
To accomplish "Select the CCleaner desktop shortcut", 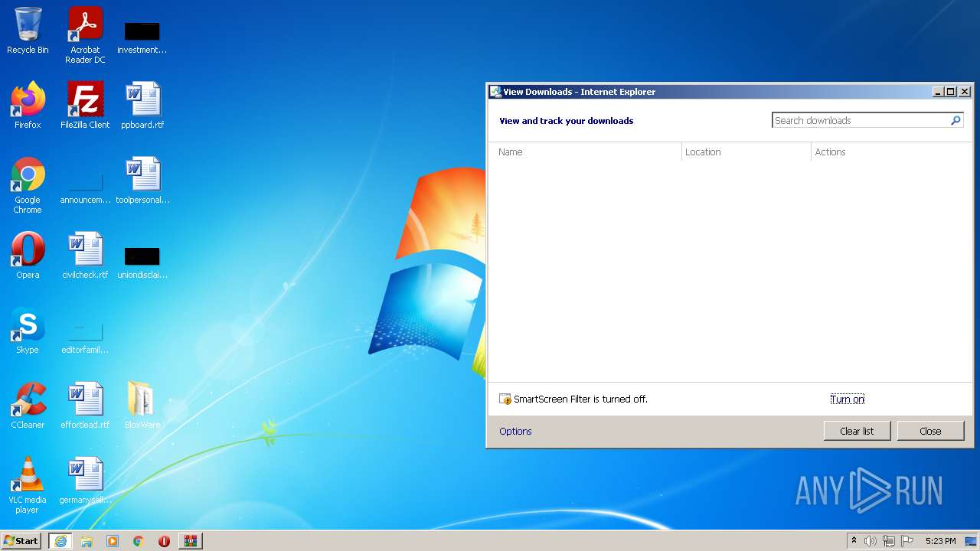I will click(28, 406).
